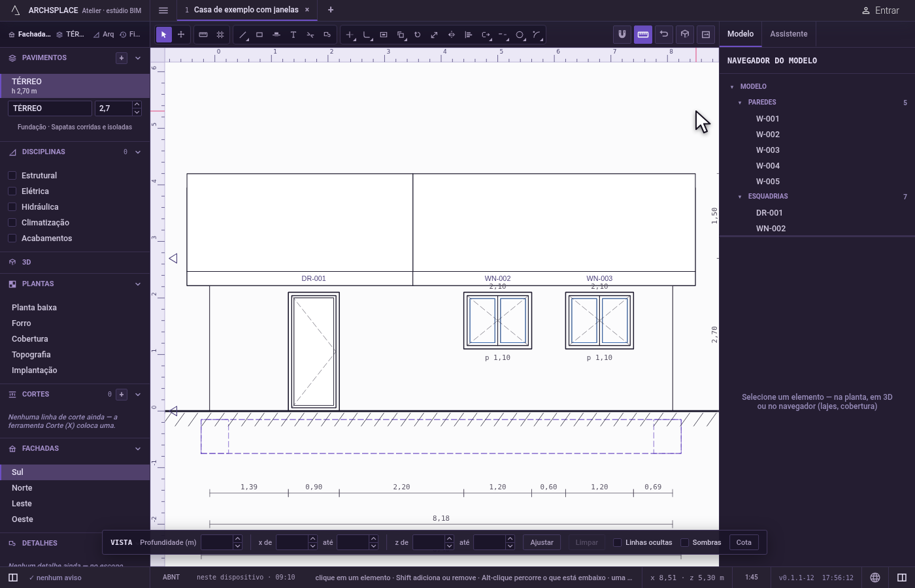915x588 pixels.
Task: Click the undo arrow button
Action: click(x=664, y=34)
